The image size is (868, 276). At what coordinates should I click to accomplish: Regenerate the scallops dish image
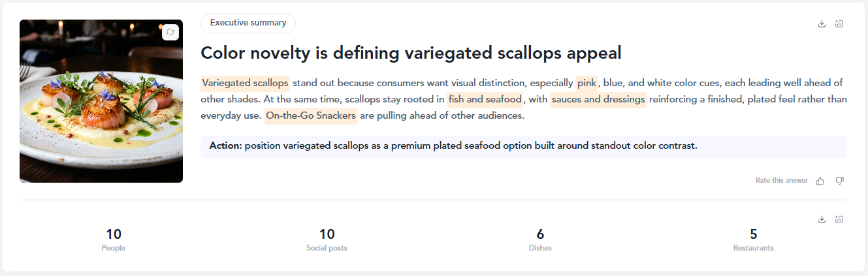pos(170,32)
